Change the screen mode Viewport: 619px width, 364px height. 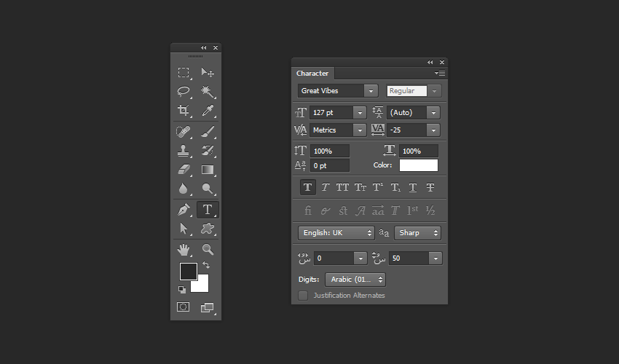208,307
